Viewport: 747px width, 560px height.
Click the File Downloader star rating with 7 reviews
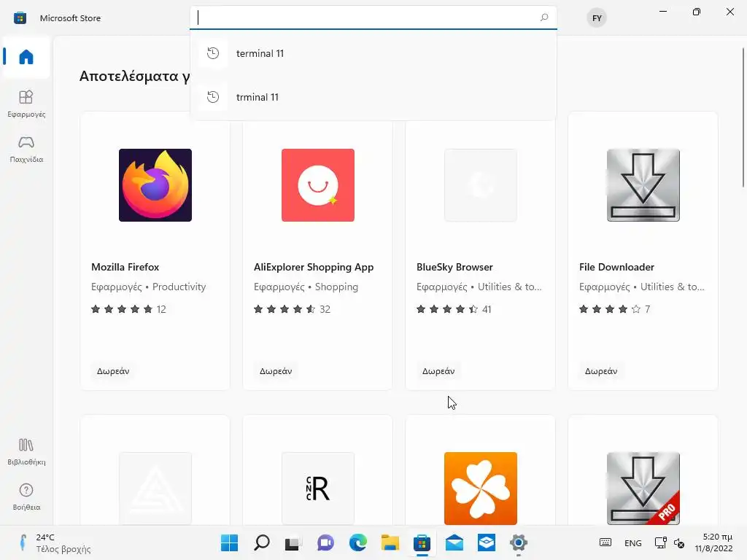coord(614,309)
